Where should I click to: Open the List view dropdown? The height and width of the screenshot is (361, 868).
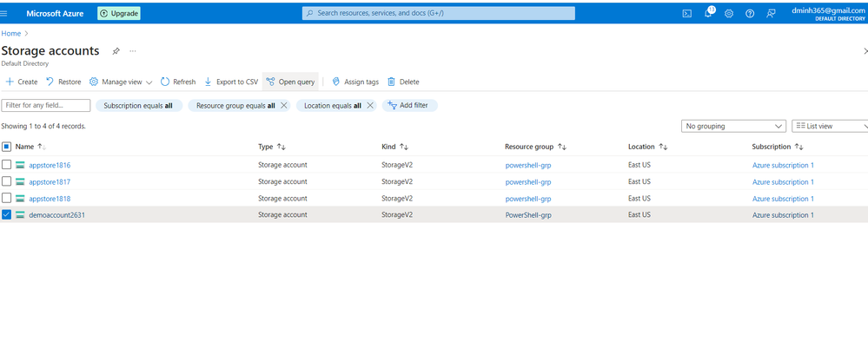point(831,126)
